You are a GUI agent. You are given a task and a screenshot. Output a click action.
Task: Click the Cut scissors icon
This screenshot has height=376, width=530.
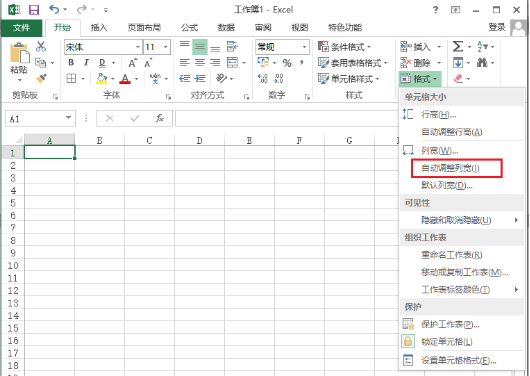(x=41, y=47)
